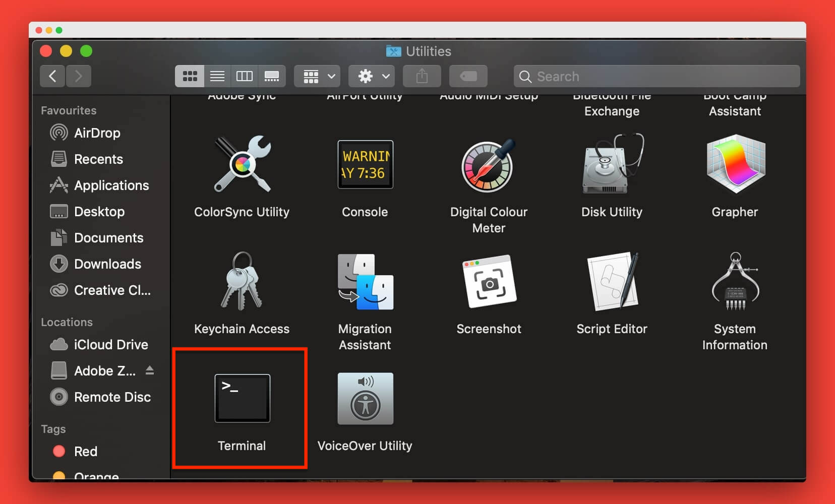
Task: Switch to icon view
Action: click(x=190, y=76)
